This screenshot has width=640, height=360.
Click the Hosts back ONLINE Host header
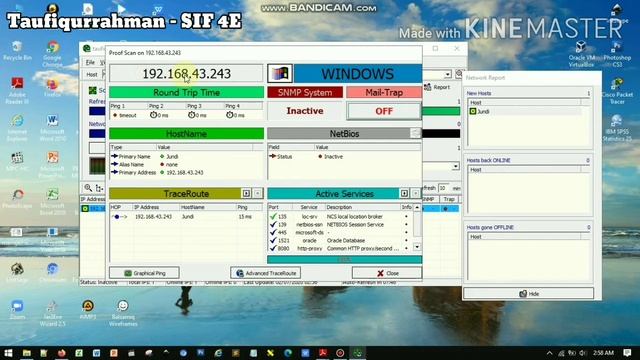[x=524, y=170]
